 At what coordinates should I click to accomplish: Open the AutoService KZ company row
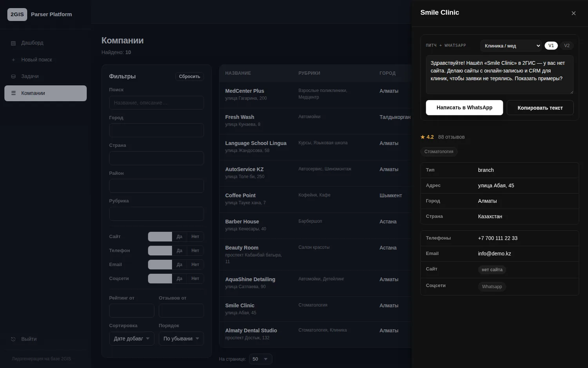click(315, 173)
